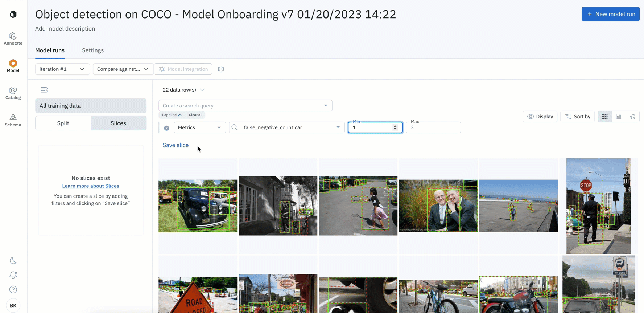644x313 pixels.
Task: Select the Split tab
Action: [x=63, y=123]
